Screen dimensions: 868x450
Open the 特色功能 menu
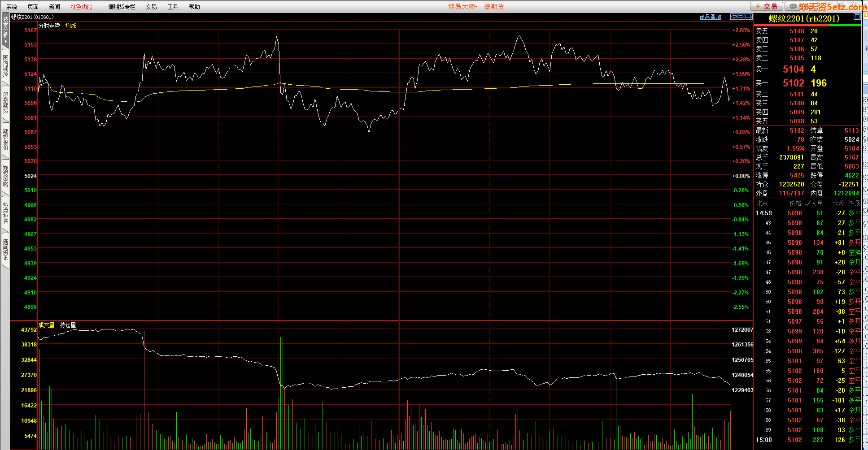coord(81,7)
